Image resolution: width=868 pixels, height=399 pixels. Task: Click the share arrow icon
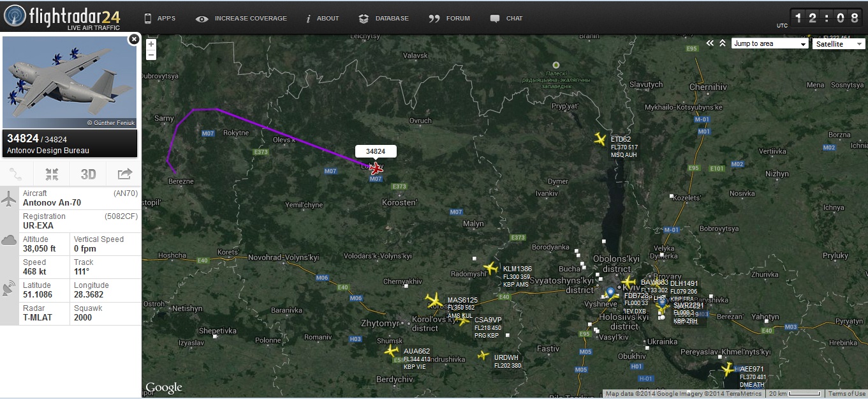pyautogui.click(x=124, y=174)
